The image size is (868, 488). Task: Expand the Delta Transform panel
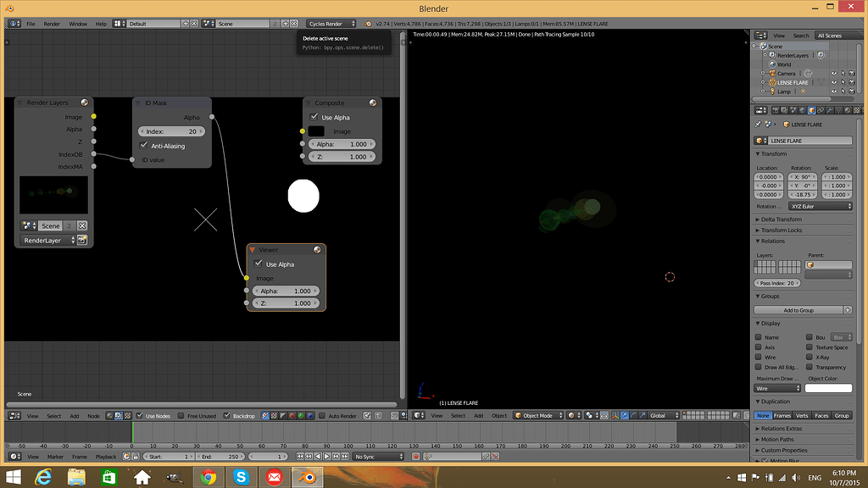(x=781, y=219)
